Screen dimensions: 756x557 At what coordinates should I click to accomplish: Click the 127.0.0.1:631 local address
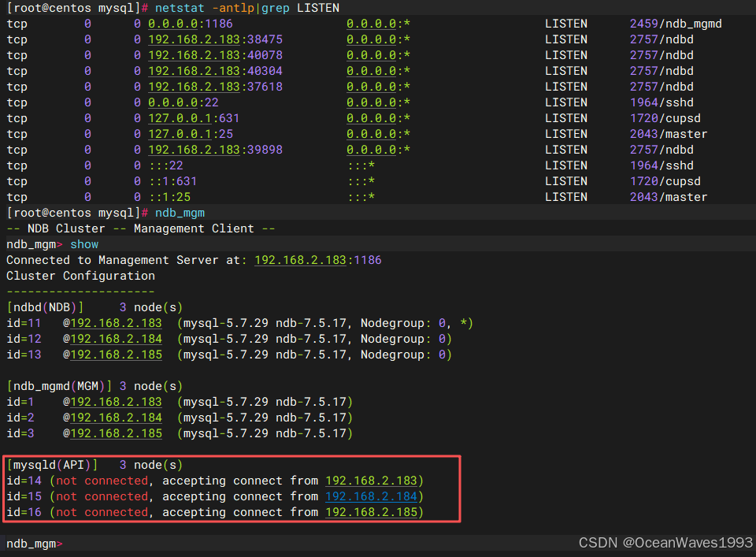click(194, 118)
